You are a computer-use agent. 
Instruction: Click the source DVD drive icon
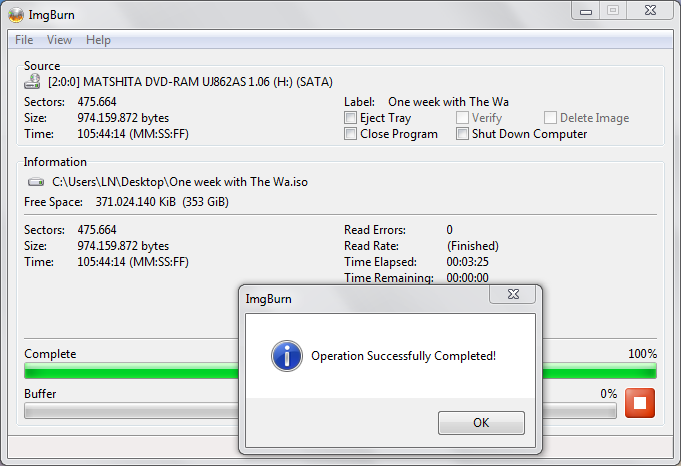point(33,81)
